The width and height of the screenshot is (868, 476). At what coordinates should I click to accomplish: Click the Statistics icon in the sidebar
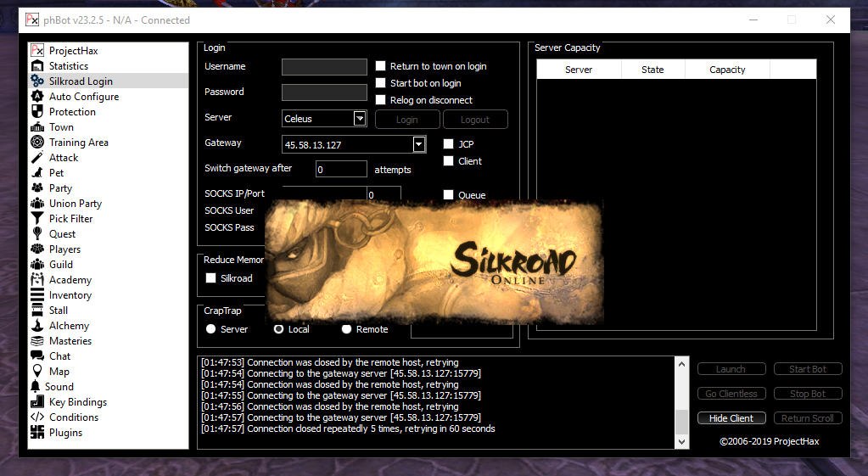coord(36,66)
